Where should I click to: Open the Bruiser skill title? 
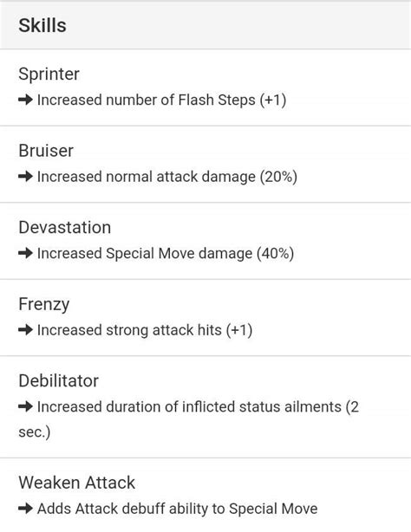point(46,151)
